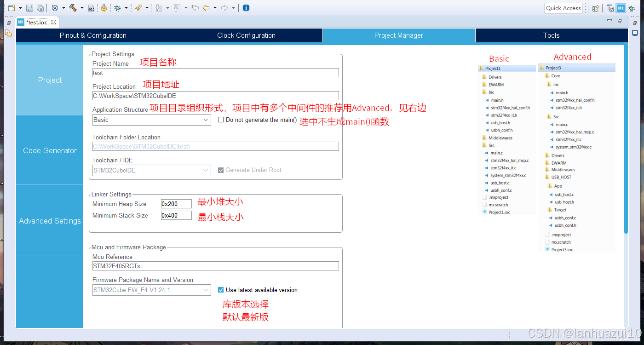
Task: Open the Project Explorer icon on left trim
Action: point(8,33)
